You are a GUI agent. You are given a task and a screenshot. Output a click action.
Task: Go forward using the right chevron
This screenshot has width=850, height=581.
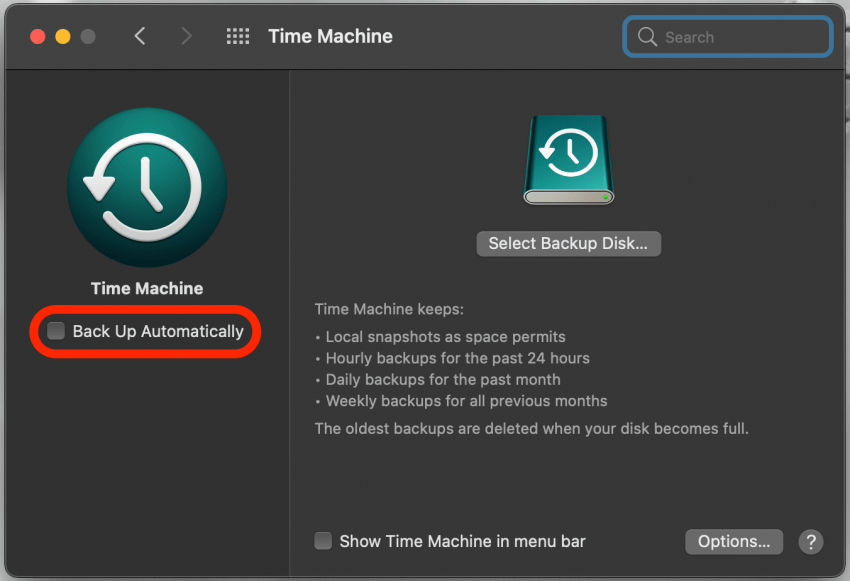point(186,37)
